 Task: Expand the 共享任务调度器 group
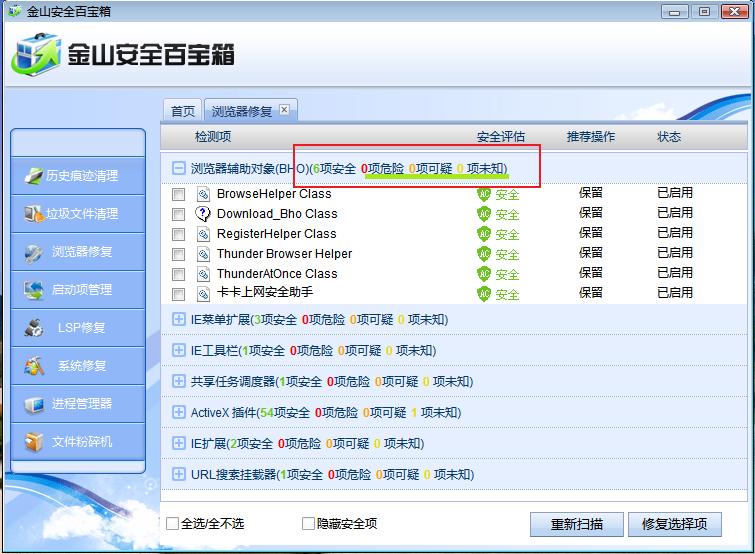[179, 381]
